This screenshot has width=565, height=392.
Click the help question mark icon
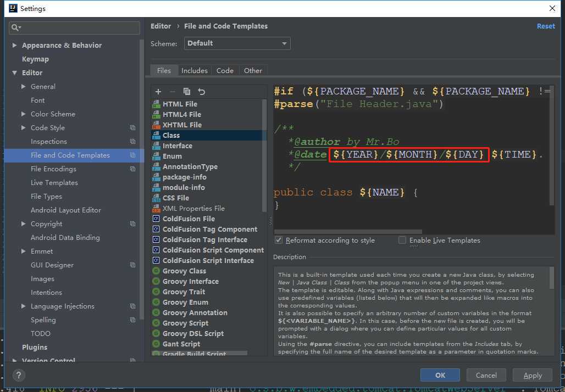pyautogui.click(x=19, y=376)
